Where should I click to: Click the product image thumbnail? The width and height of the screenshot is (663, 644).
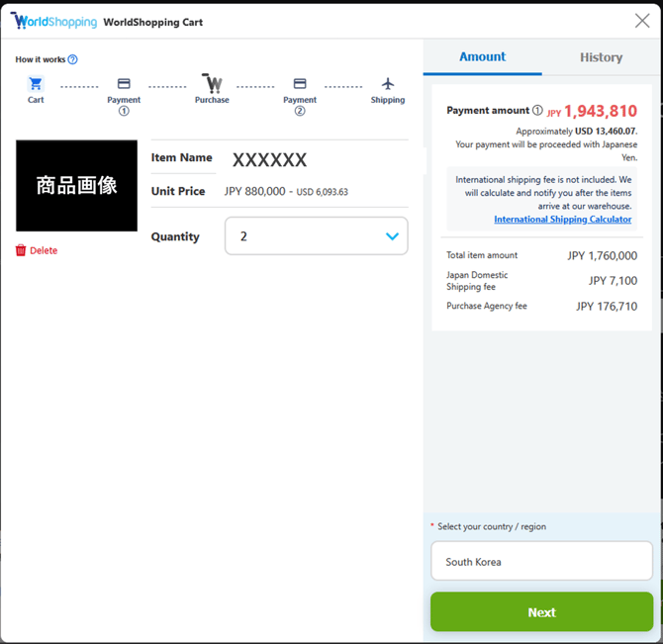click(76, 186)
